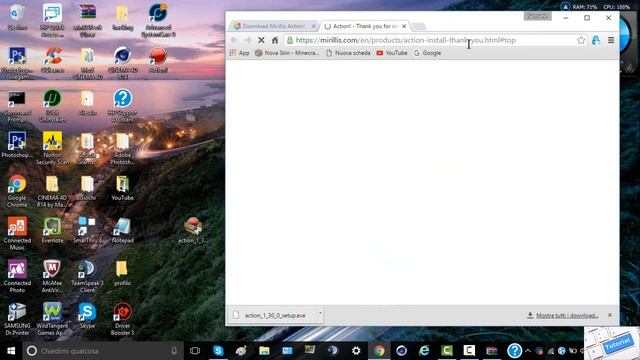Open Google Chrome desktop shortcut

[x=17, y=191]
